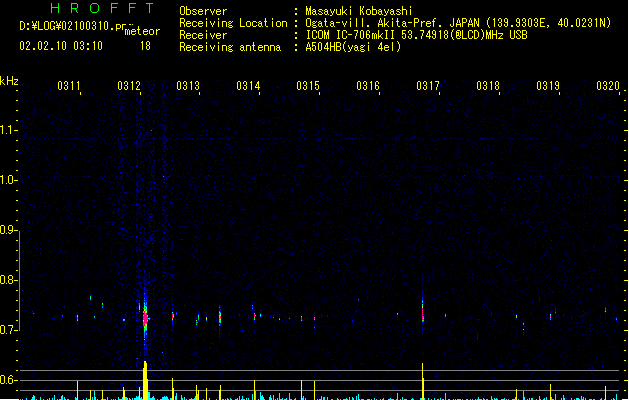This screenshot has height=400, width=629.
Task: Click the 0314 time marker
Action: click(x=248, y=85)
